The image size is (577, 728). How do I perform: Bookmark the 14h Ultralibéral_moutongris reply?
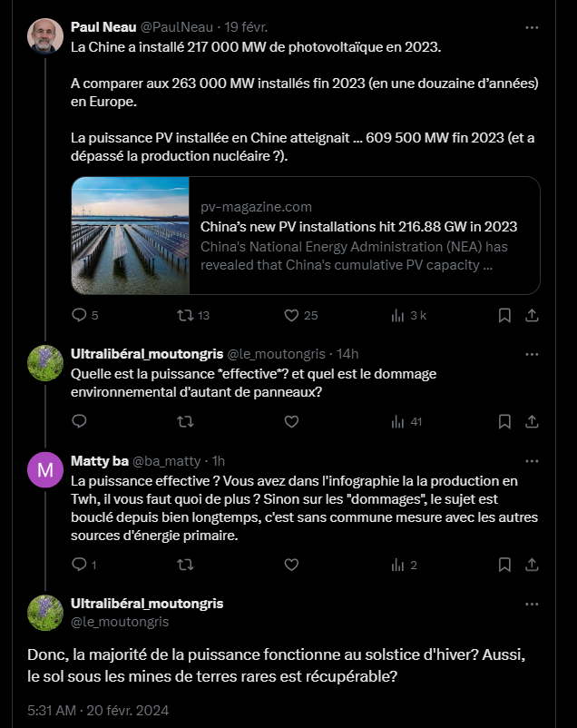(504, 421)
